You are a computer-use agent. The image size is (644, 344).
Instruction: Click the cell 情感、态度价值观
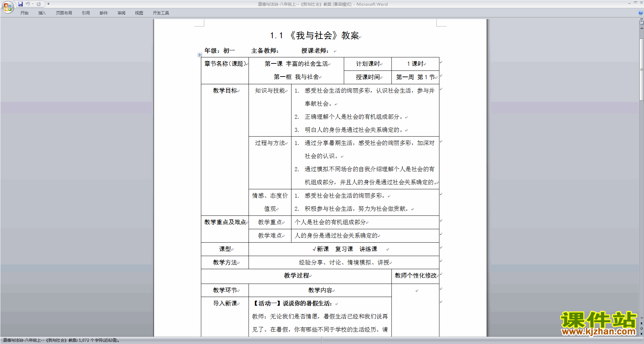[270, 202]
